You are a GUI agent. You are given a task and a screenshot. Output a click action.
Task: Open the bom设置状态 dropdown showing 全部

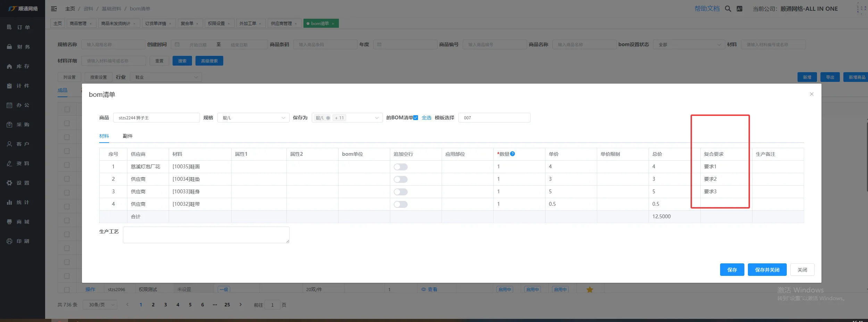[x=689, y=44]
